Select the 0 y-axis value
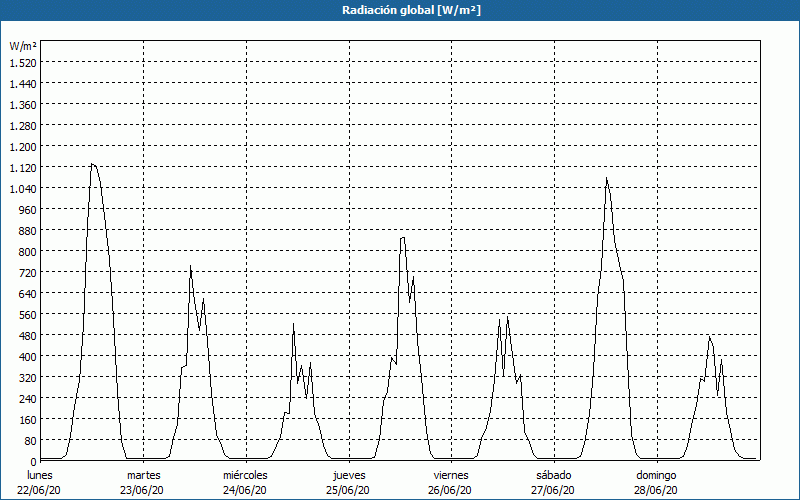Viewport: 800px width, 500px height. [x=34, y=462]
